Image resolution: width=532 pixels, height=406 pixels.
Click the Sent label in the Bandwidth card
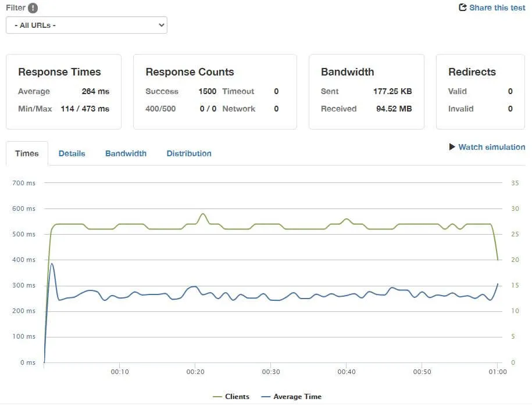[x=330, y=91]
